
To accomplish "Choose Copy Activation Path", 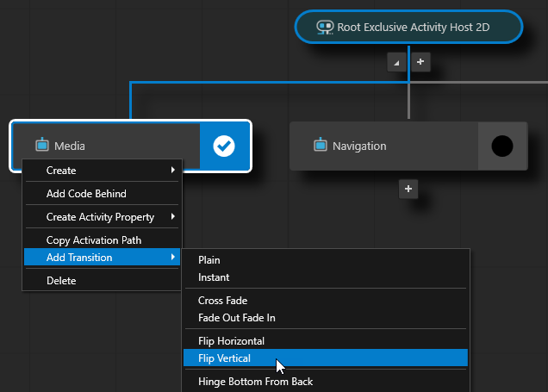I will click(x=102, y=240).
